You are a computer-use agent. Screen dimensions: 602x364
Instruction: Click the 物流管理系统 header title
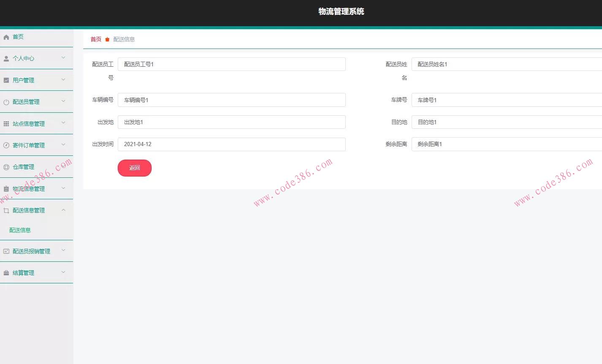341,11
